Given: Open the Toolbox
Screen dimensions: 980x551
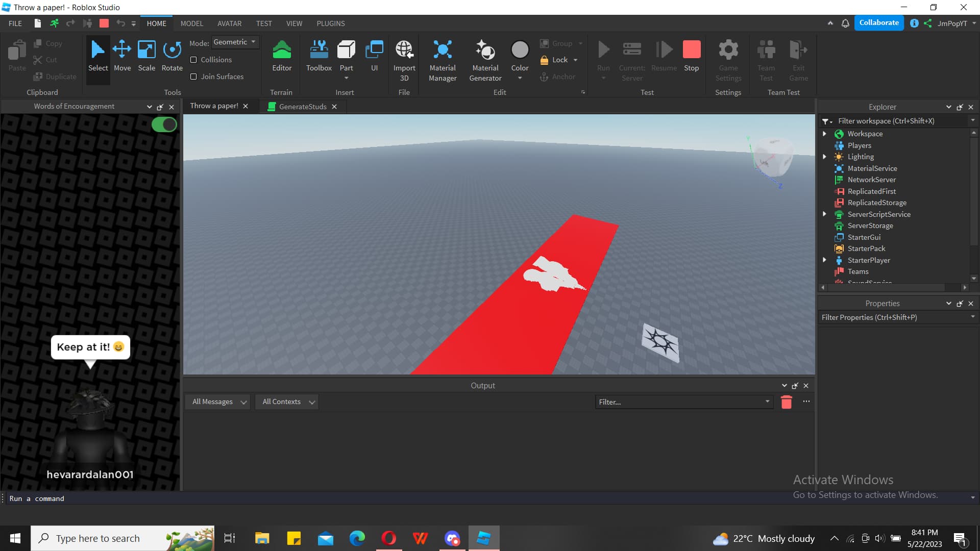Looking at the screenshot, I should (x=318, y=56).
